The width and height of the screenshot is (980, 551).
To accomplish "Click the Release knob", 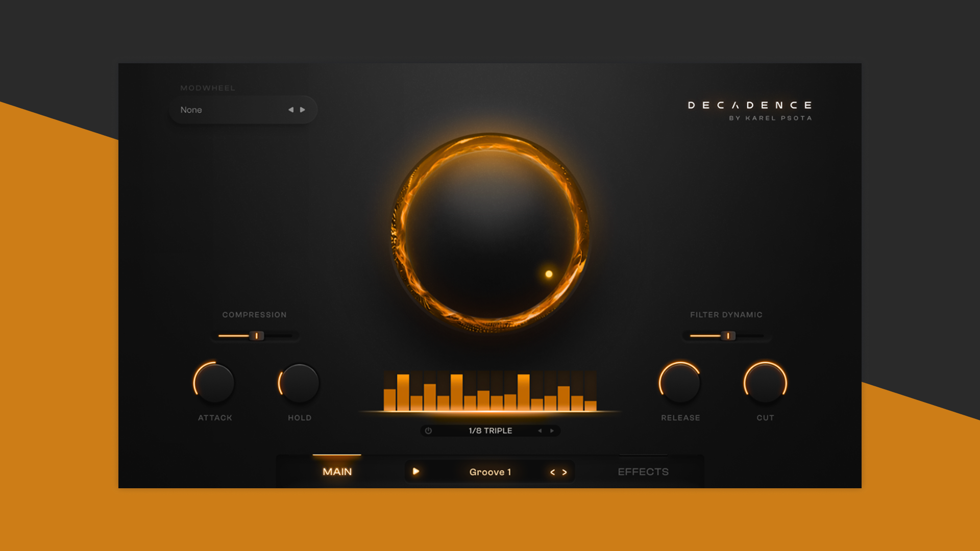I will 680,383.
